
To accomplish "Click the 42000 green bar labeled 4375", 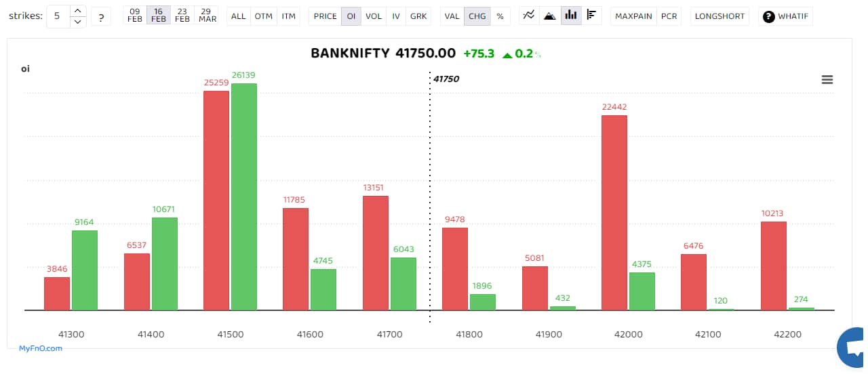I will 642,291.
